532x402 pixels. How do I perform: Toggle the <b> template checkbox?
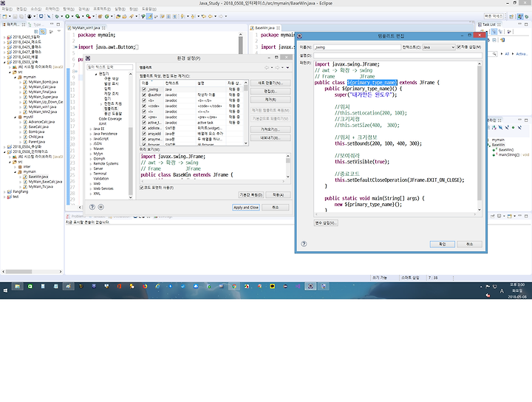click(x=144, y=100)
